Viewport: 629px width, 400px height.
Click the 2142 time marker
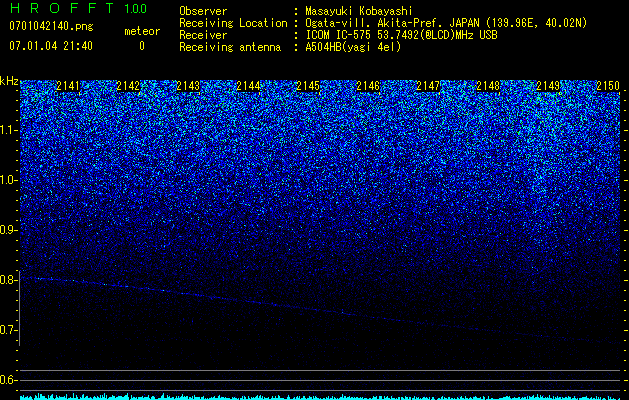pos(128,86)
